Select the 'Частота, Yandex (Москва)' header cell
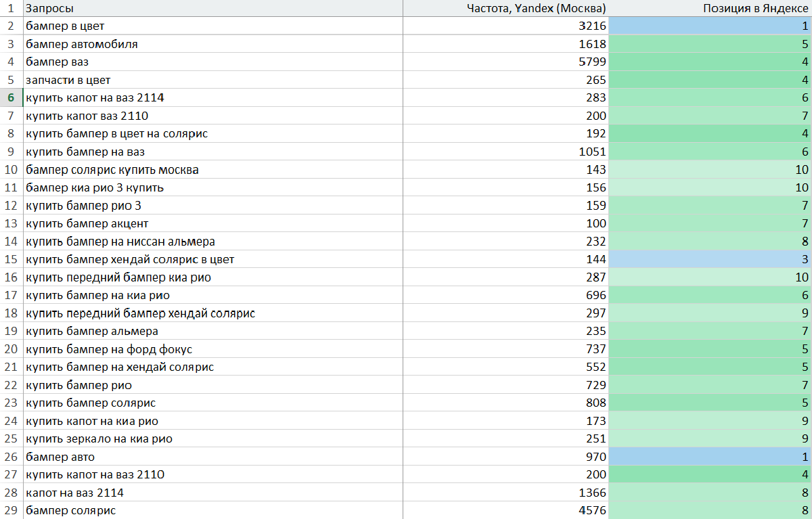The image size is (812, 519). 505,8
